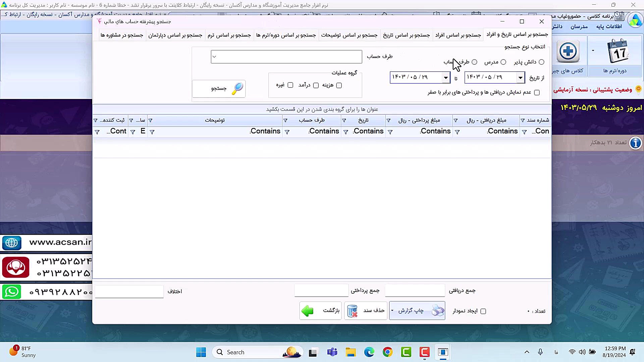Image resolution: width=644 pixels, height=362 pixels.
Task: Show hidden system tray icons chevron
Action: (527, 352)
